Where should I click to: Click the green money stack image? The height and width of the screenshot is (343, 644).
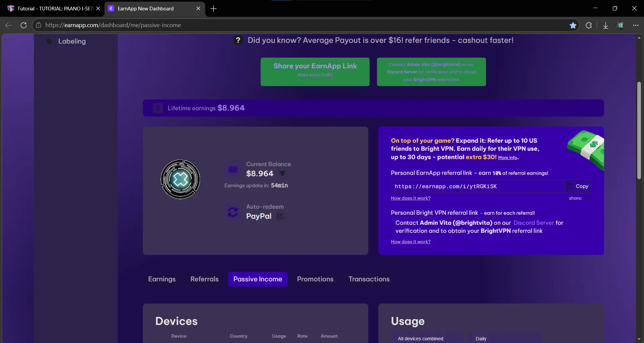[586, 150]
